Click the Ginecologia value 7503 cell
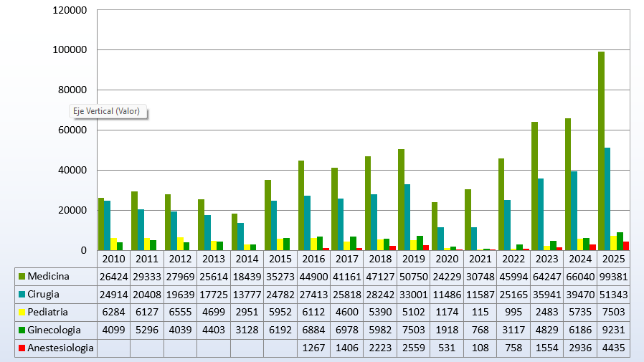Screen dimensions: 644x362 pos(414,330)
